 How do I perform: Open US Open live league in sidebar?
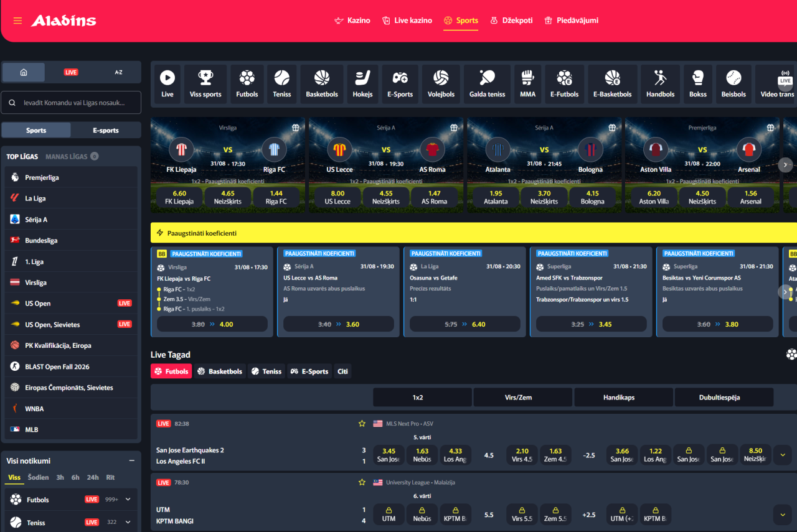70,303
